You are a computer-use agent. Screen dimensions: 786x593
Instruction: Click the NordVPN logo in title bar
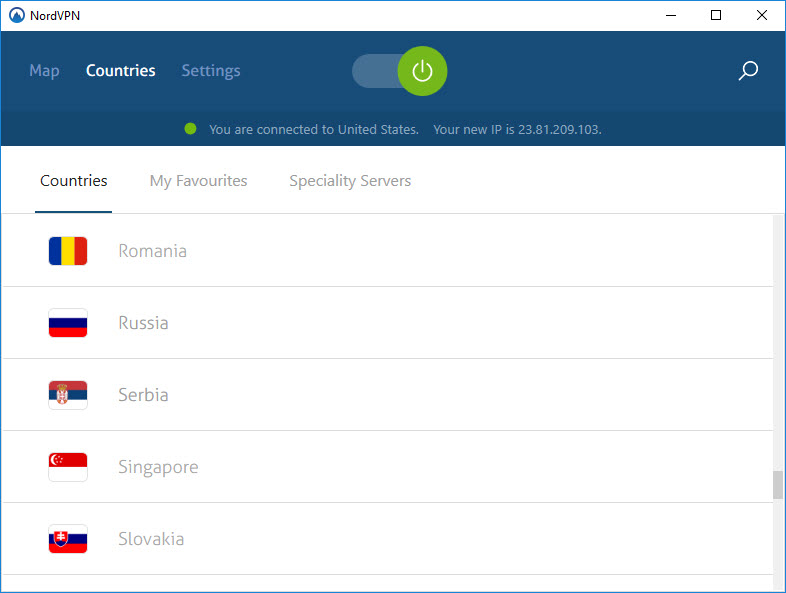coord(17,15)
